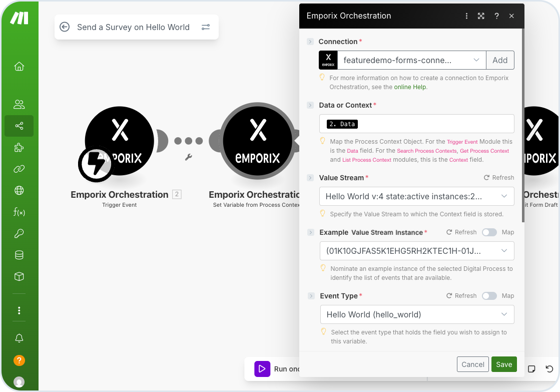
Task: Click the Templates puzzle piece icon
Action: pos(19,148)
